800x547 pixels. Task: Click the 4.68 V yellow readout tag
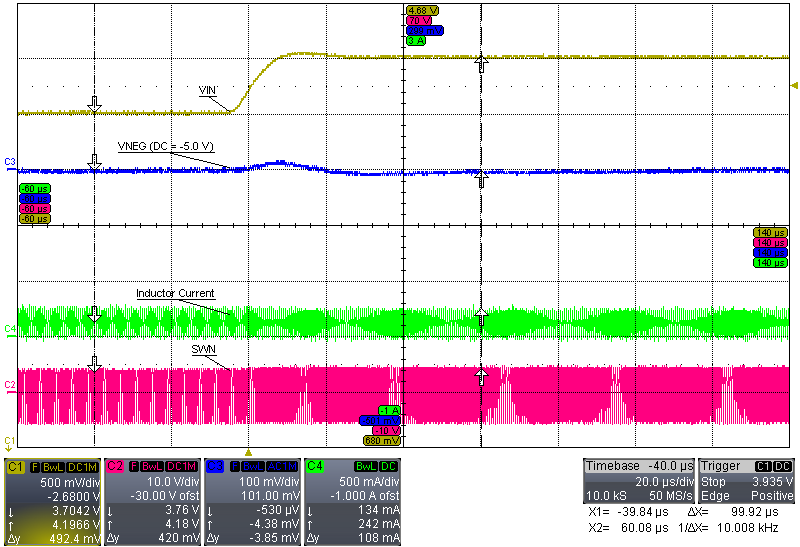418,10
